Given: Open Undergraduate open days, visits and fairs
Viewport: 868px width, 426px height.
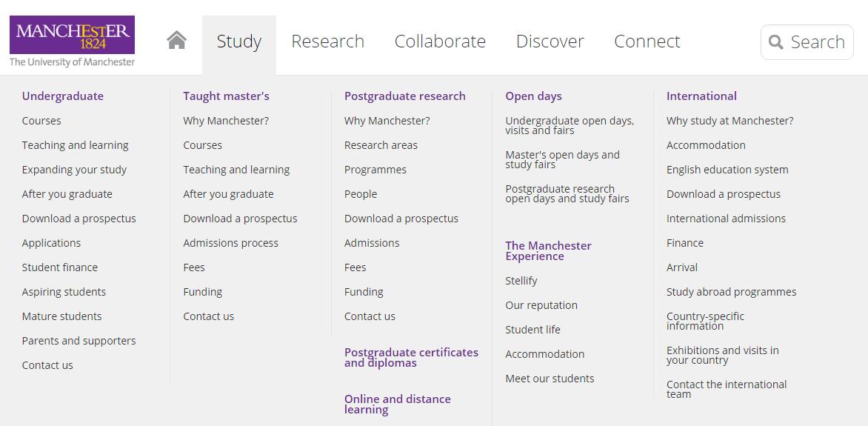Looking at the screenshot, I should tap(570, 126).
